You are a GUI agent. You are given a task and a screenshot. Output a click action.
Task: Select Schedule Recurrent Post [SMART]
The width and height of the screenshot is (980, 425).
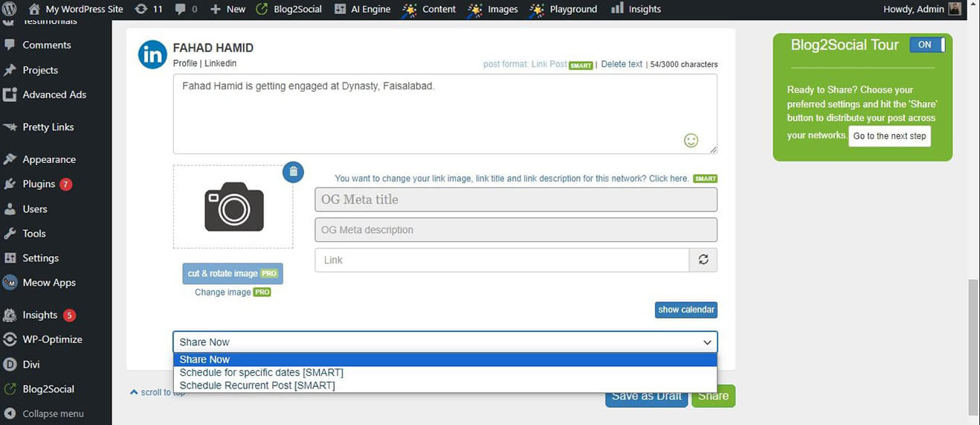pos(445,386)
